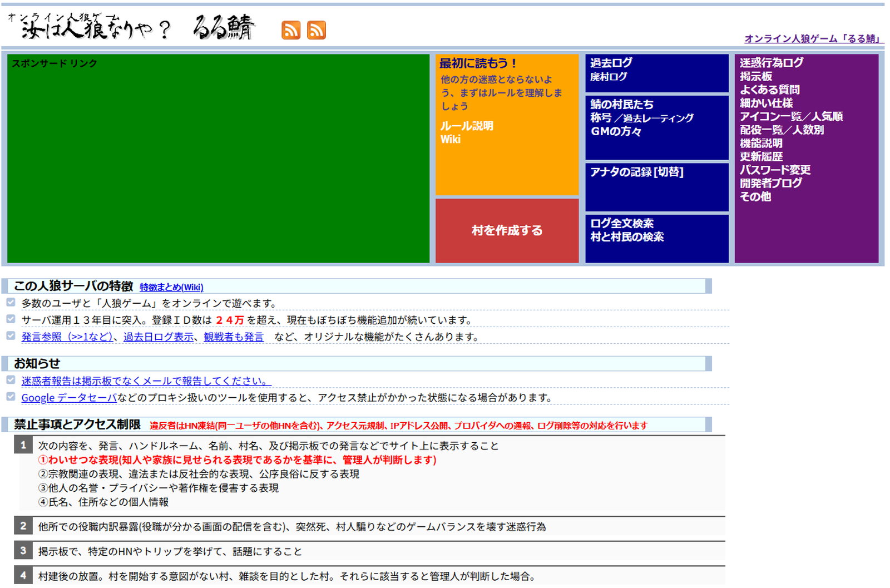Click the 特徴まとめ(Wiki) link
This screenshot has width=890, height=588.
point(171,287)
